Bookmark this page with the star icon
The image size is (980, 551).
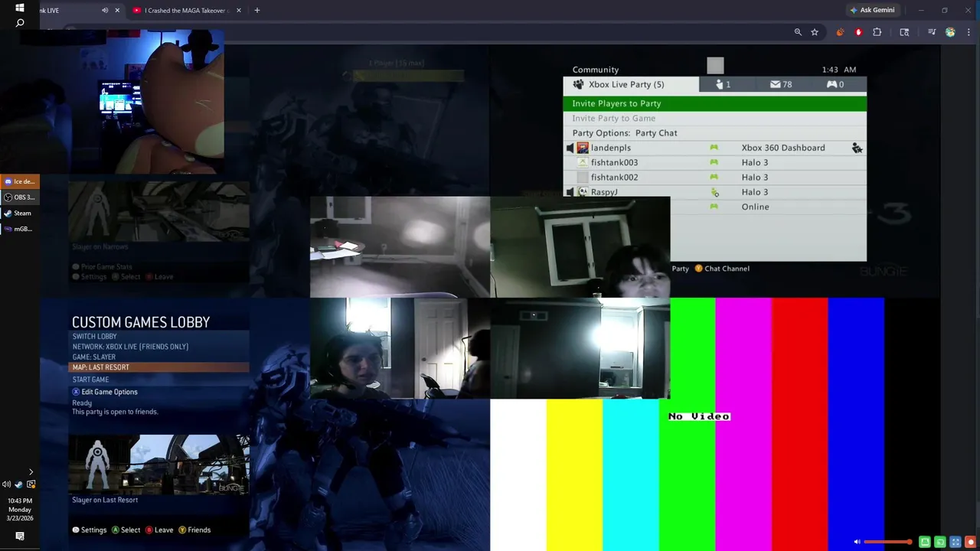(815, 32)
